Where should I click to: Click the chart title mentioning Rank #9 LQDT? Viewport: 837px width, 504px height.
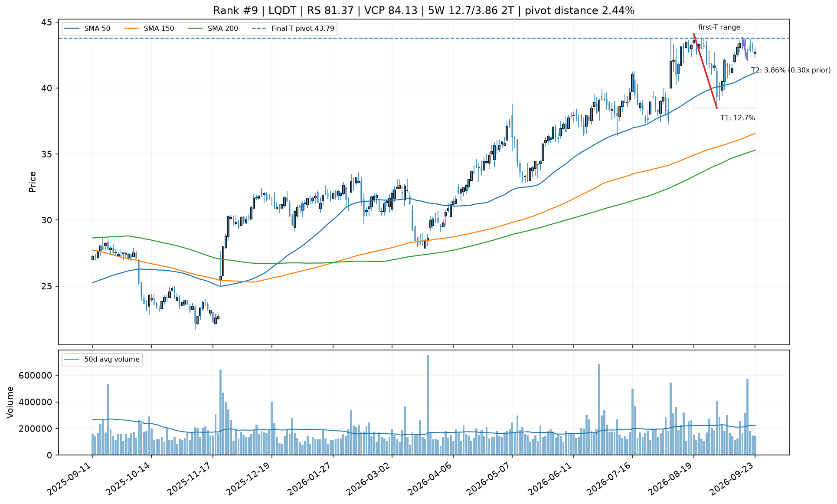coord(424,10)
